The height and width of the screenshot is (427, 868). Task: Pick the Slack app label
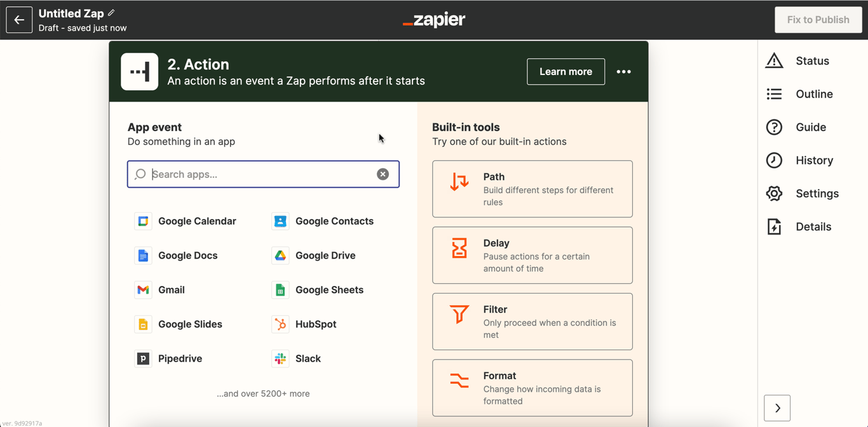[x=308, y=358]
